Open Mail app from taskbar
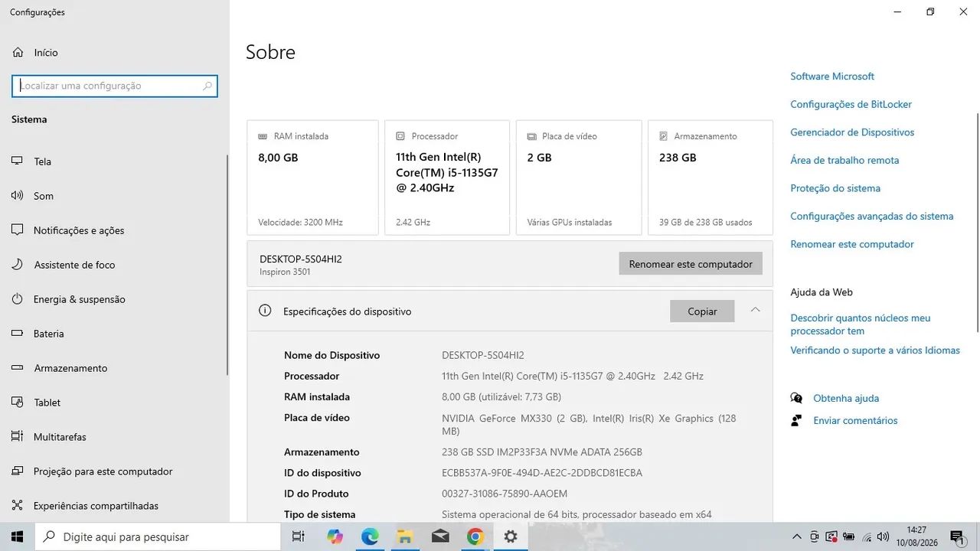The height and width of the screenshot is (551, 980). click(x=440, y=536)
